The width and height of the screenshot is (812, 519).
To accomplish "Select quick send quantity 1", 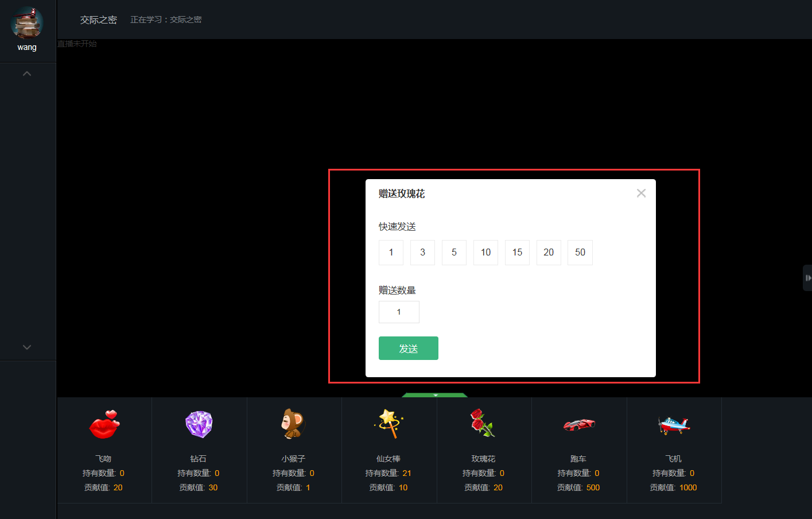I will [x=391, y=253].
